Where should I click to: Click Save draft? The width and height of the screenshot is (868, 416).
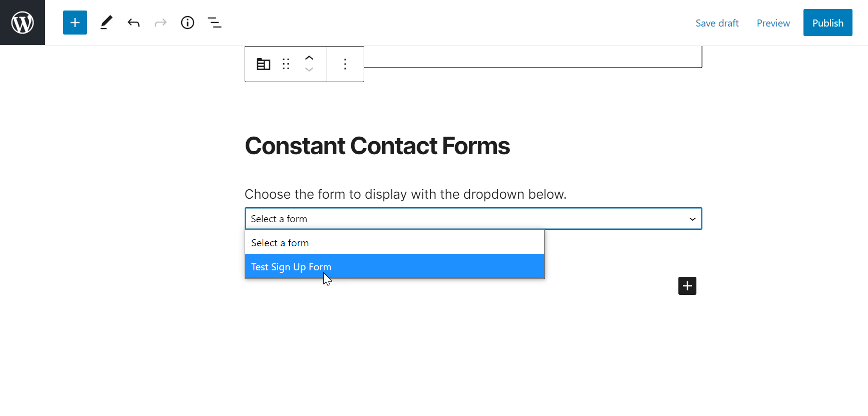(x=717, y=23)
